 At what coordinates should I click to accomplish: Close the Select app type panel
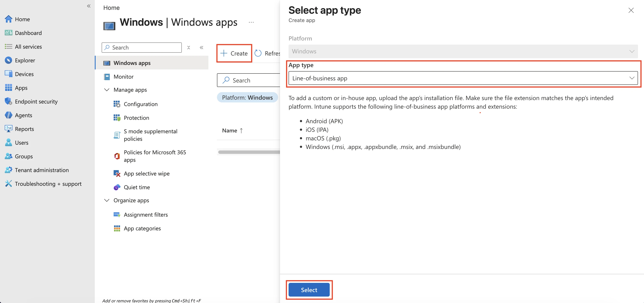(x=631, y=10)
